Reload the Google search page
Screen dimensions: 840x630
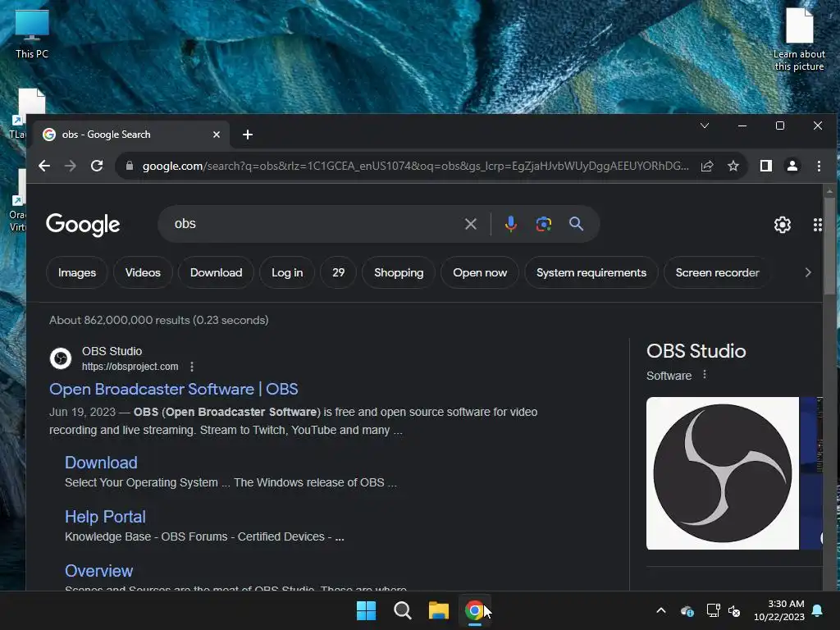(x=97, y=166)
